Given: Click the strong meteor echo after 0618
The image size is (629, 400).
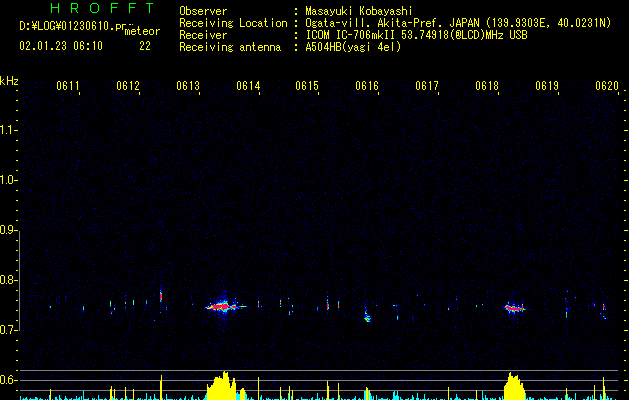Looking at the screenshot, I should click(515, 308).
